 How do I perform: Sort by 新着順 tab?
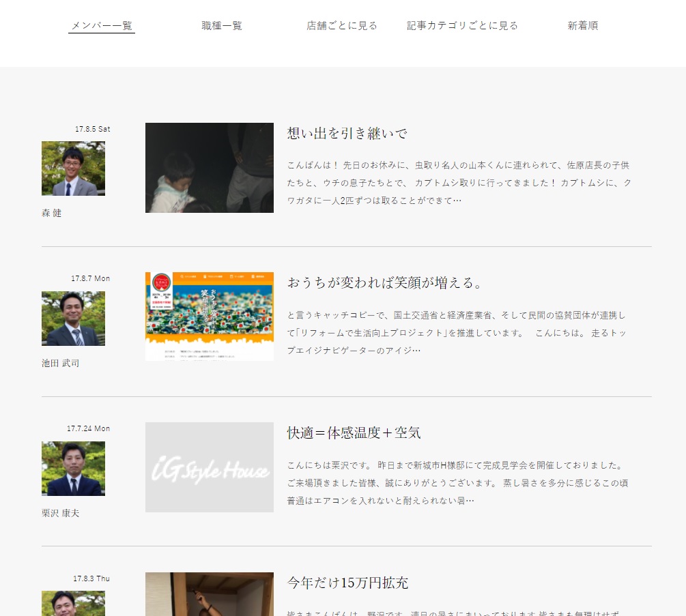(582, 26)
